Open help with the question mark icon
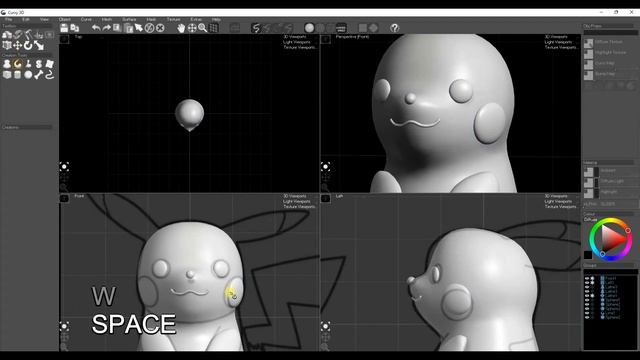The height and width of the screenshot is (360, 640). tap(394, 28)
